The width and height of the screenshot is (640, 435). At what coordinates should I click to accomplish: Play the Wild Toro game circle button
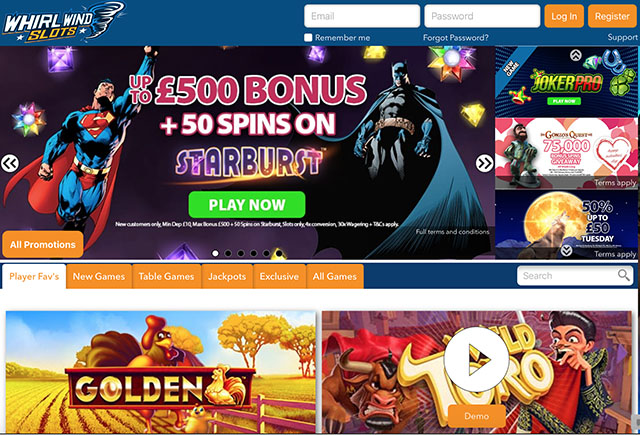(476, 359)
